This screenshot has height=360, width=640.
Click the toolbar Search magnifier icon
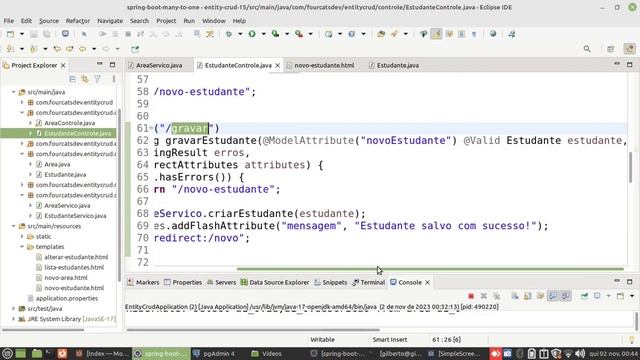click(x=587, y=49)
